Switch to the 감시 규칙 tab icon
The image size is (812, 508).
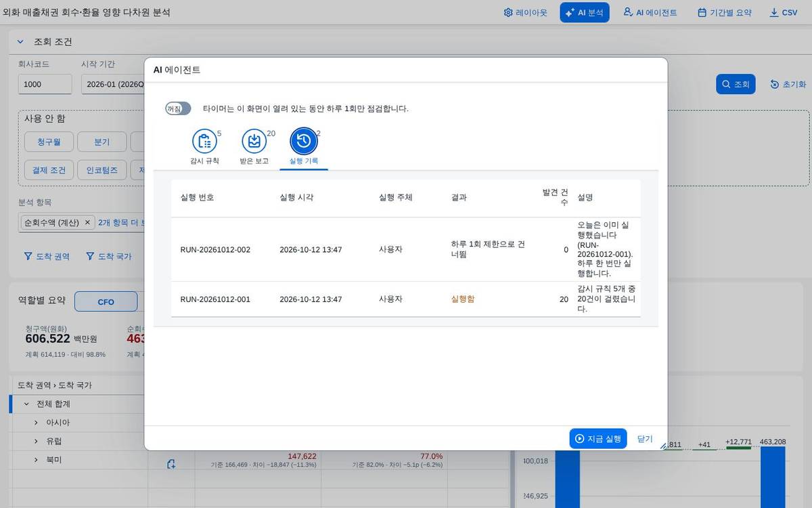204,141
